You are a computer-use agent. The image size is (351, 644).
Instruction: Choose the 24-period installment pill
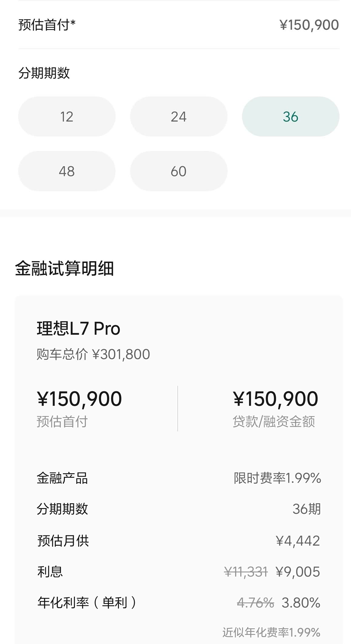pyautogui.click(x=179, y=116)
